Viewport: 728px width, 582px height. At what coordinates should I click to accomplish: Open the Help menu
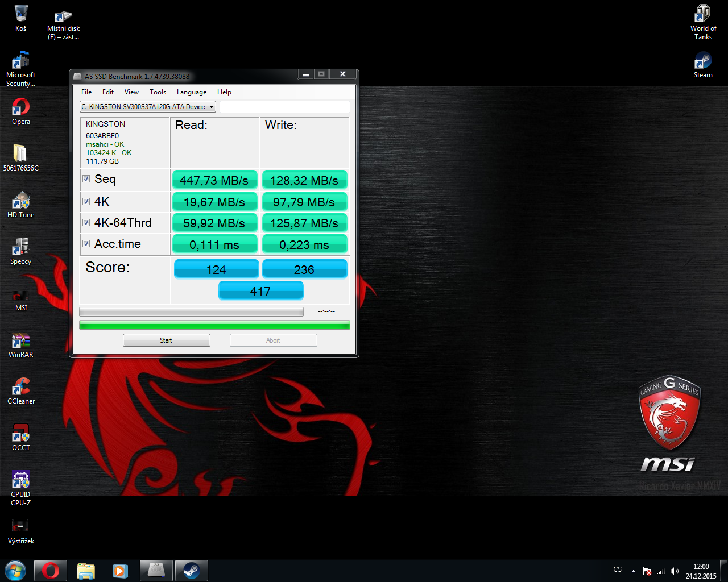[224, 92]
